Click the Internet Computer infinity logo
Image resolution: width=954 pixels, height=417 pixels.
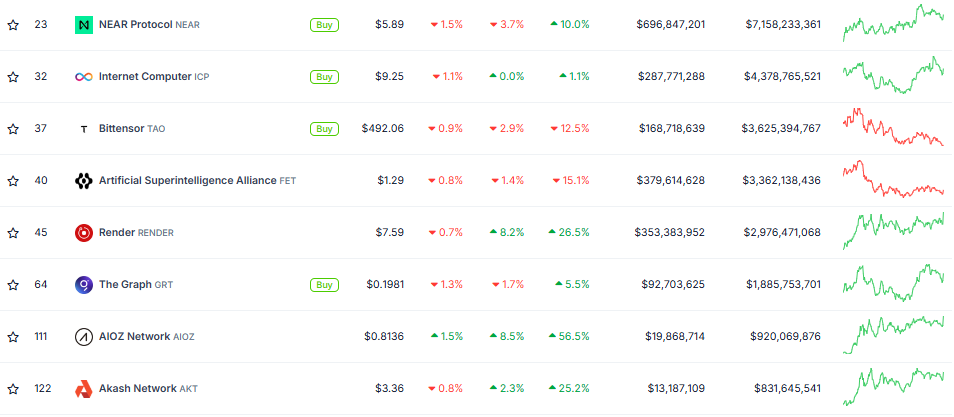[x=83, y=77]
